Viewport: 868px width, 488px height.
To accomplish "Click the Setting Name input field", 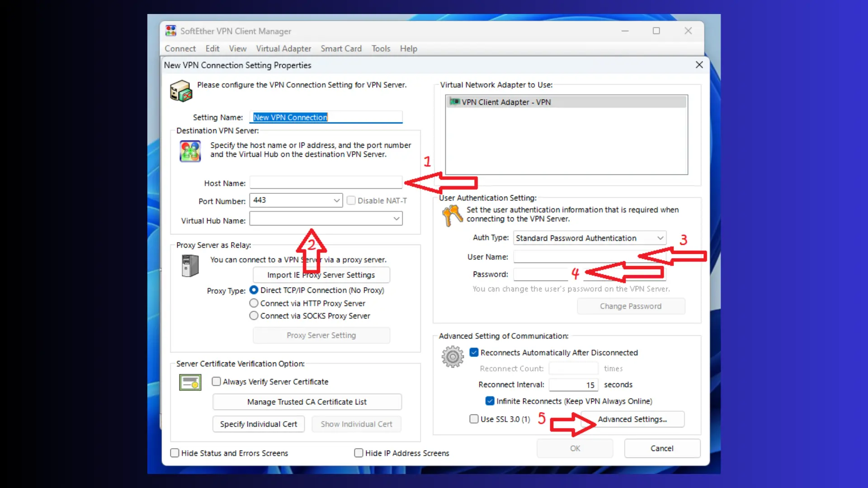I will 326,117.
